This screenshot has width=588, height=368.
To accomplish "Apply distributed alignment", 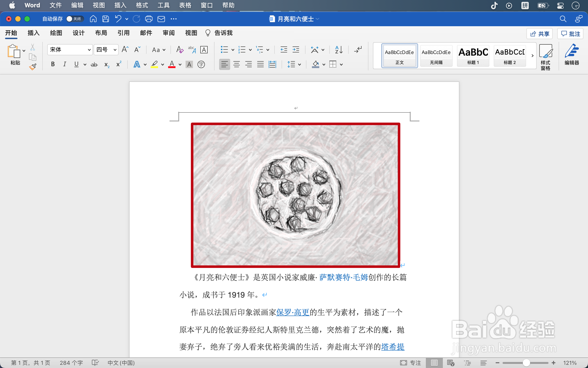I will [272, 64].
